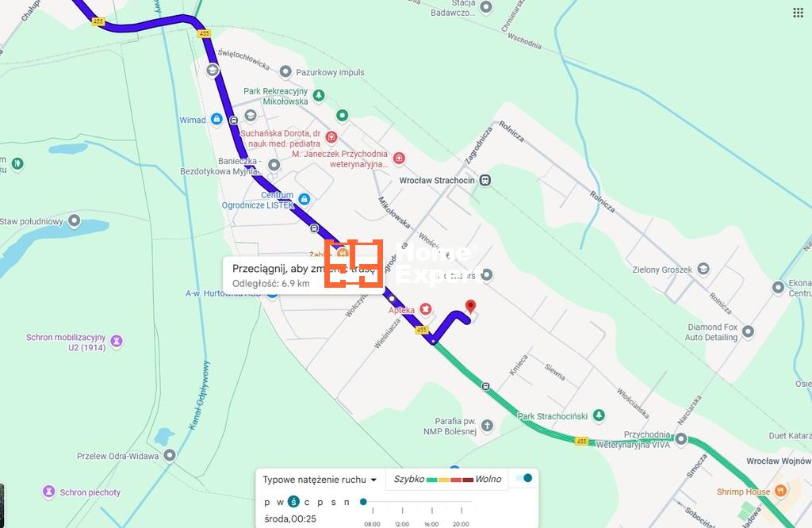Toggle the traffic layer switch off
Viewport: 812px width, 528px height.
(524, 478)
